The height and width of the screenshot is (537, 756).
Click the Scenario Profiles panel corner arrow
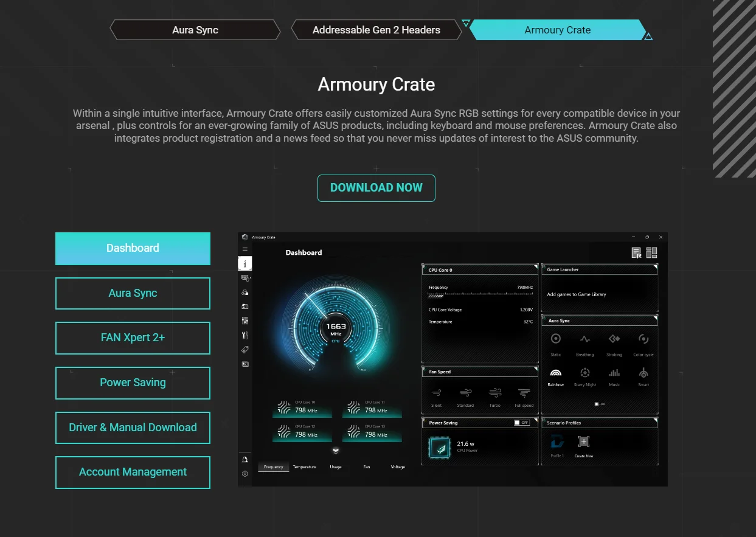tap(655, 420)
